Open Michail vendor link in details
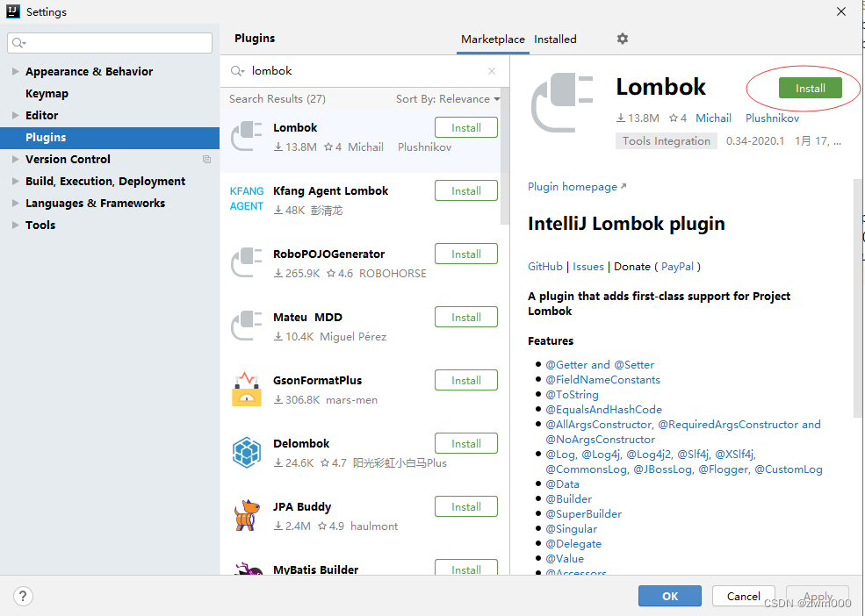Image resolution: width=865 pixels, height=616 pixels. pos(713,118)
